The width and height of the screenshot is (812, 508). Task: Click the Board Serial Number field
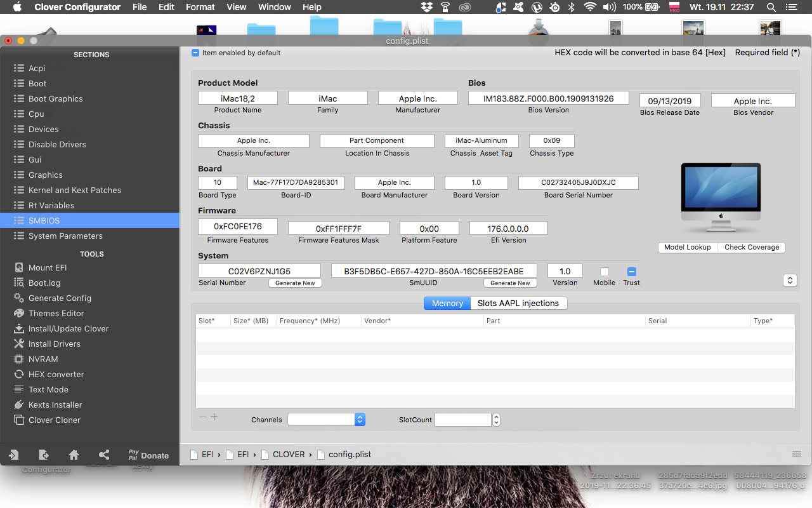[578, 182]
